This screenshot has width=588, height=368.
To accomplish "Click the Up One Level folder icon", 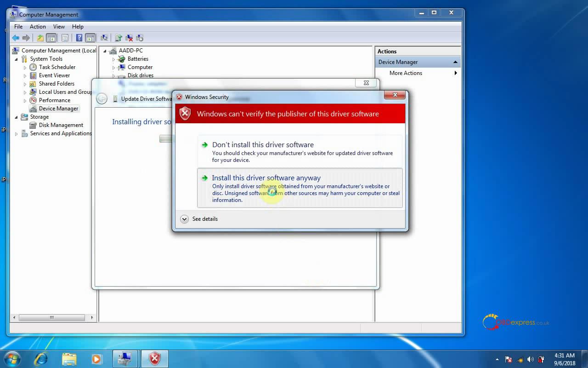I will coord(40,38).
